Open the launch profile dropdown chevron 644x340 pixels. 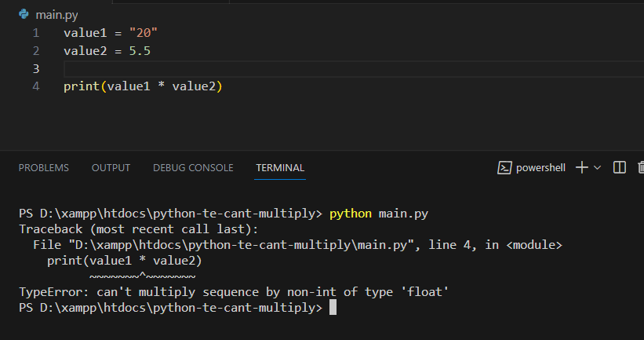point(597,168)
